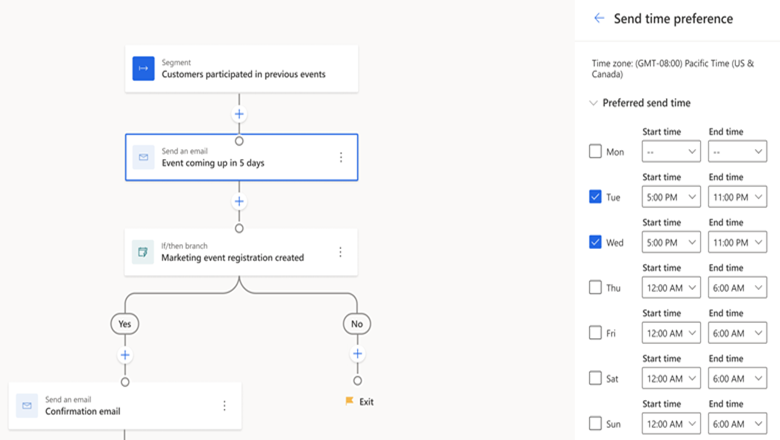
Task: Open the three-dot menu on Event coming up tile
Action: pyautogui.click(x=340, y=157)
